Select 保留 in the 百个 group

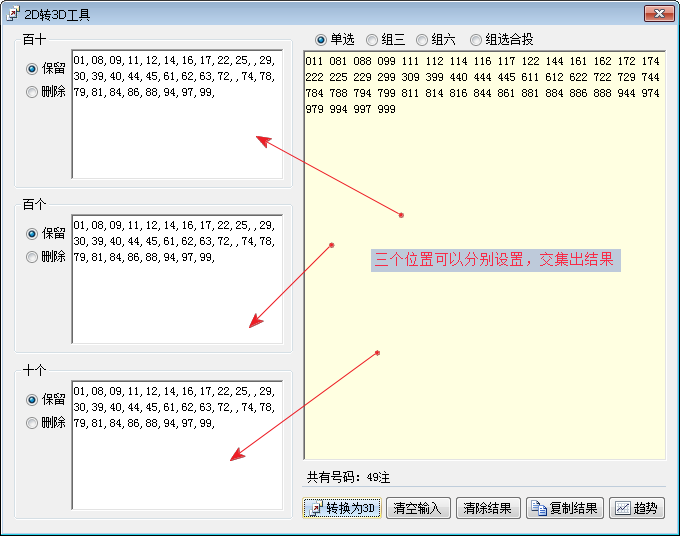tap(33, 234)
